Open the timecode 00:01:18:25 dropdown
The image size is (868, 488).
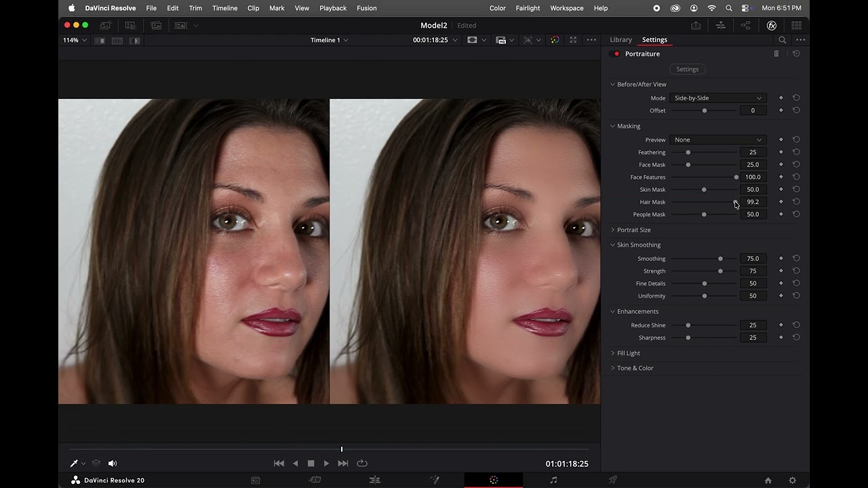click(435, 40)
